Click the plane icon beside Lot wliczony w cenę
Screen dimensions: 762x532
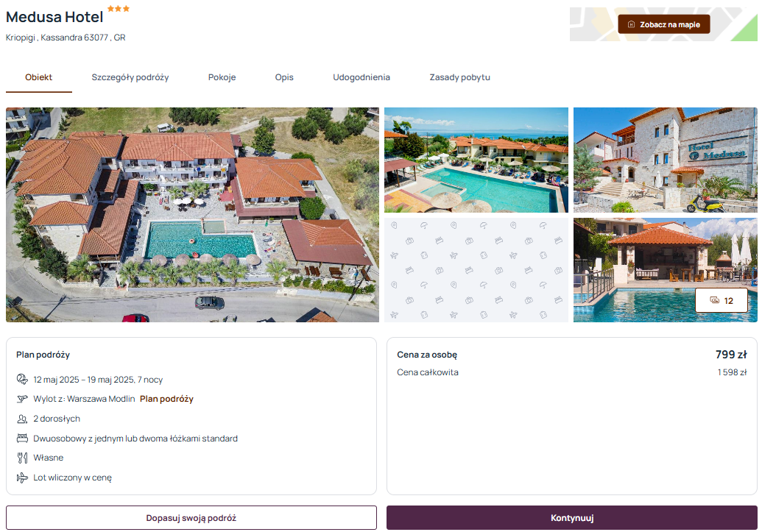coord(22,478)
